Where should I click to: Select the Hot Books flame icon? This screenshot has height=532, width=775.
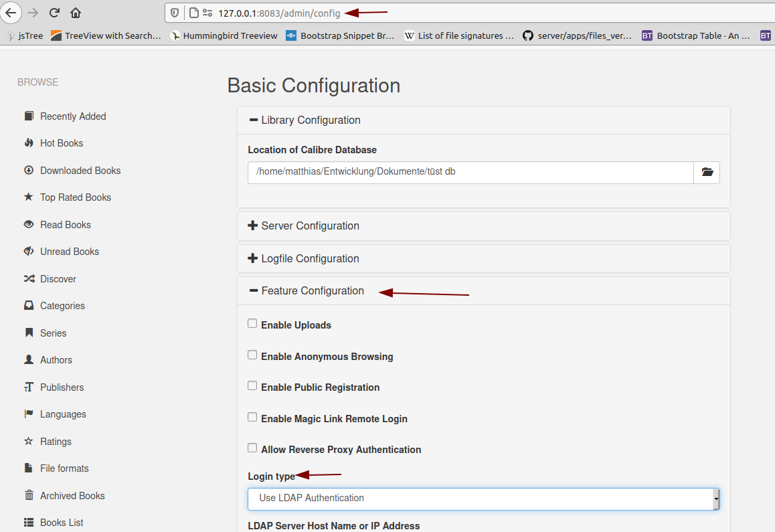coord(28,143)
